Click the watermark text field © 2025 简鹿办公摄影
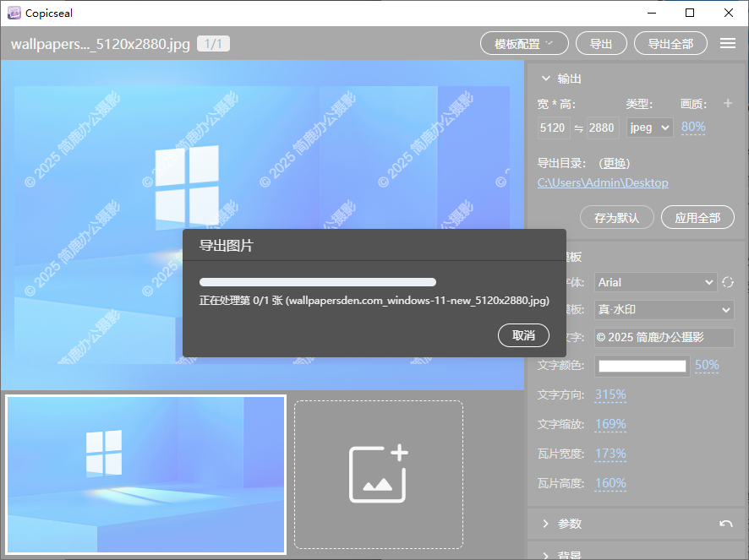The image size is (749, 560). [x=664, y=338]
